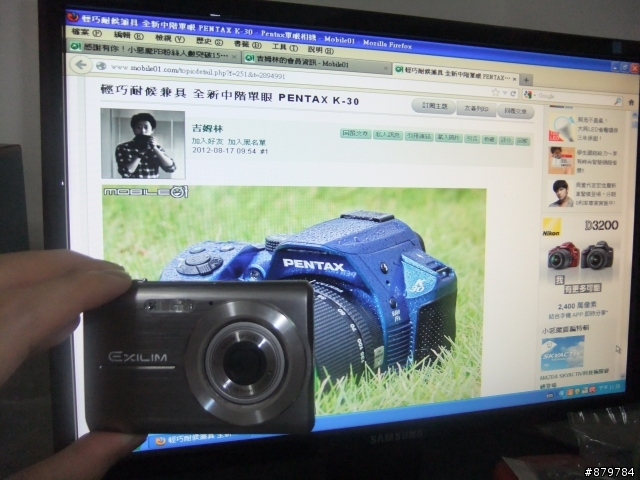
Task: Open the 書籤 (B) menu
Action: point(247,44)
